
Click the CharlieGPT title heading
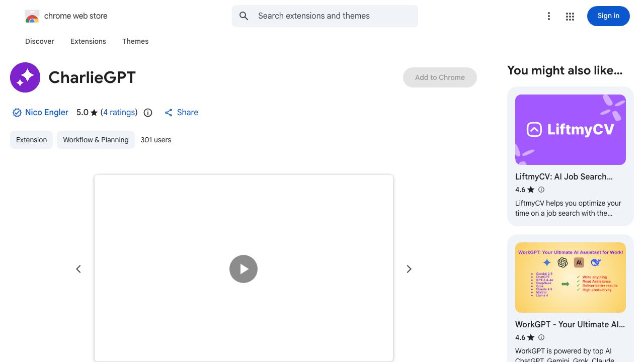[x=92, y=77]
